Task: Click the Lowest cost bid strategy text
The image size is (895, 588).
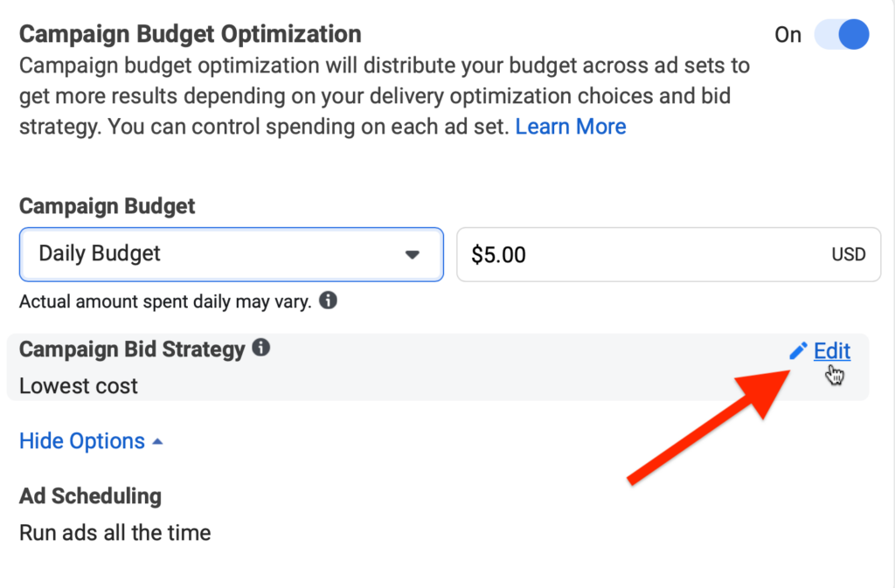Action: pyautogui.click(x=79, y=385)
